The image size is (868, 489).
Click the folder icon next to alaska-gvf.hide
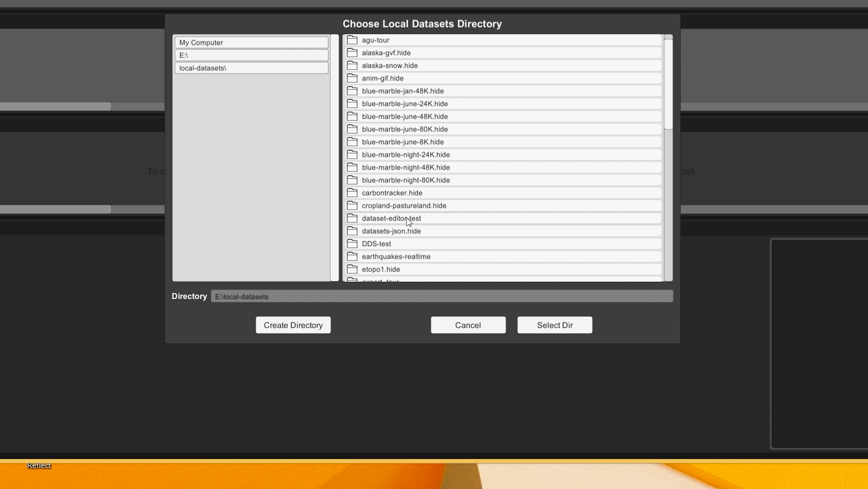click(352, 53)
